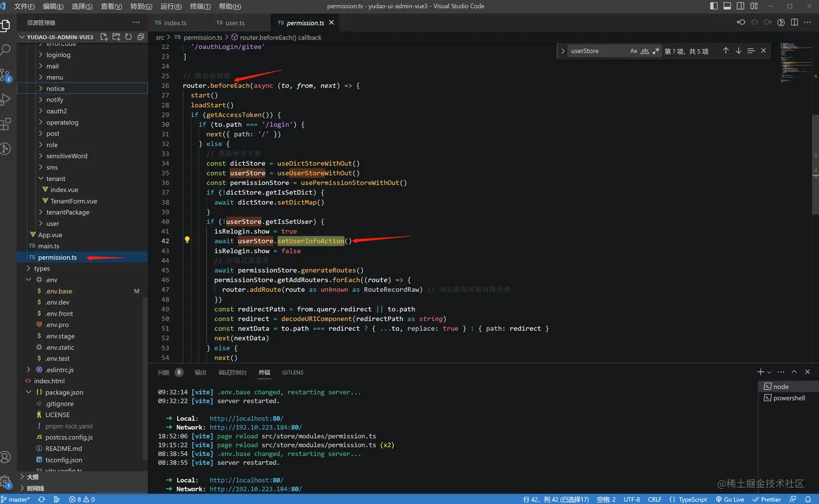The width and height of the screenshot is (819, 504).
Task: Split the editor to the right
Action: click(x=795, y=22)
